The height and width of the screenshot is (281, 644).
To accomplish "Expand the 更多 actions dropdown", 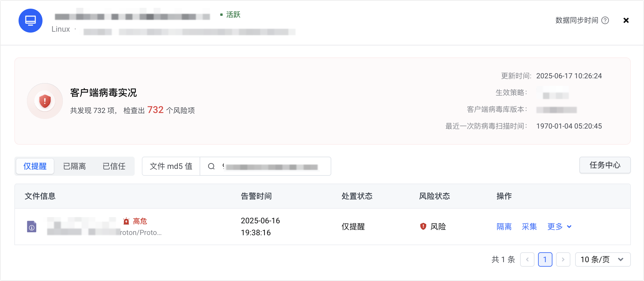I will [559, 227].
